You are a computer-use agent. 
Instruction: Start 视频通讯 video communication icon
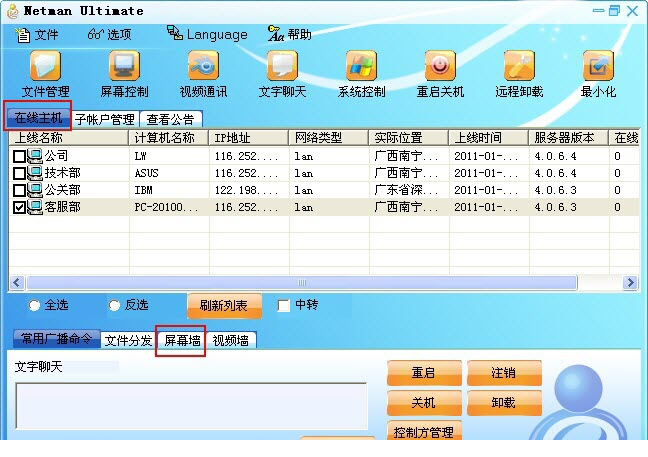tap(203, 65)
